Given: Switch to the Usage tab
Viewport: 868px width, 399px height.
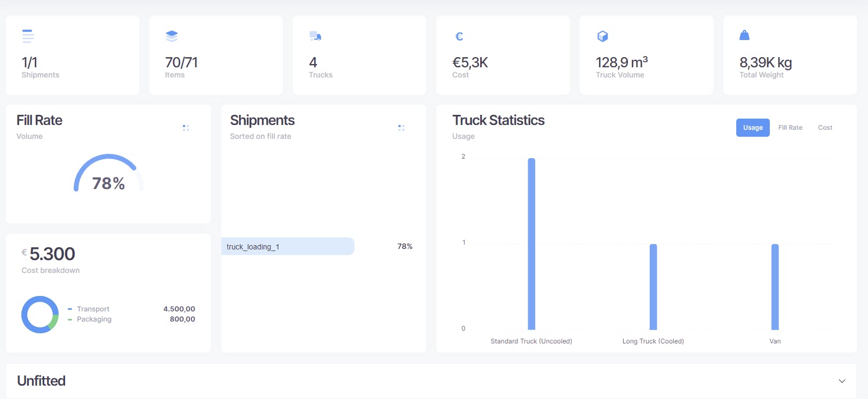Looking at the screenshot, I should point(753,128).
